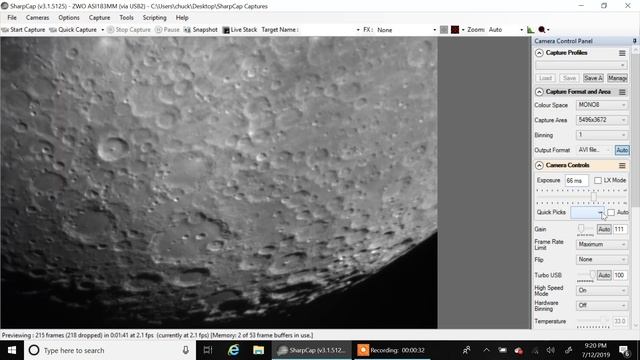Click the Save As profile button

pos(593,78)
